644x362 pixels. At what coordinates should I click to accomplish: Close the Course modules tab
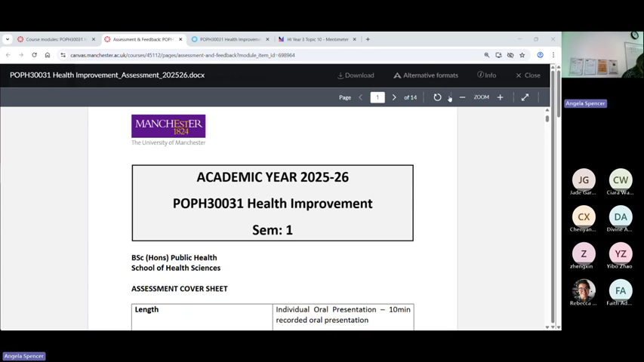click(x=93, y=39)
